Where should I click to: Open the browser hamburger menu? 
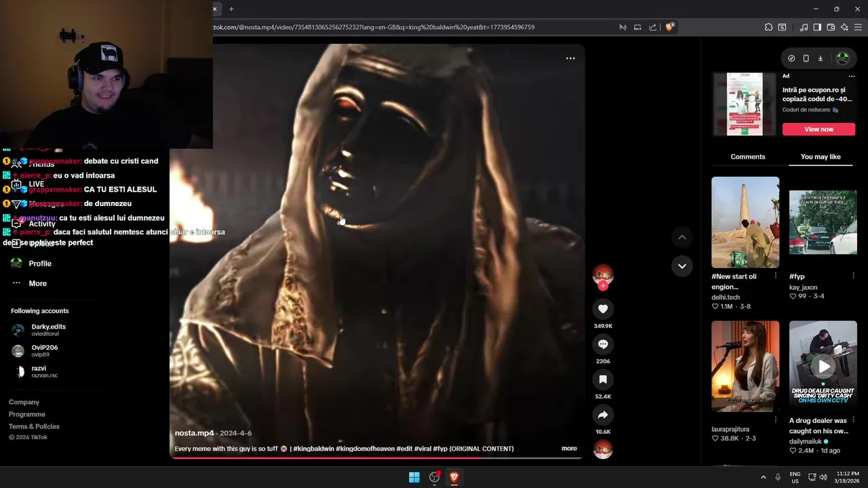tap(858, 27)
